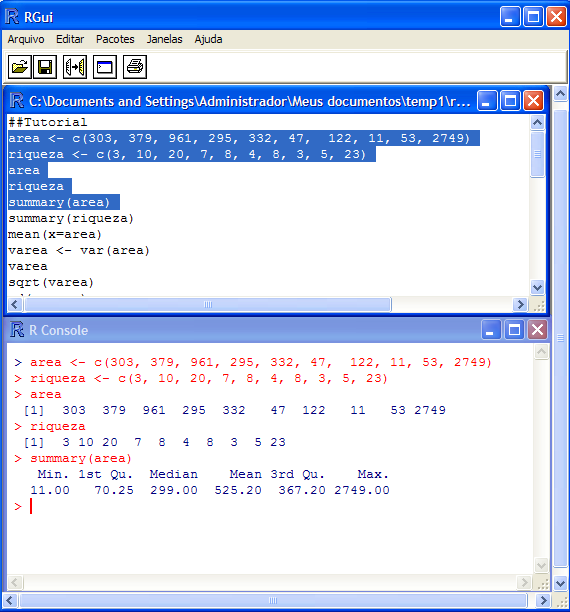RGui main vertical scrollbar up arrow
570x612 pixels.
pos(561,94)
